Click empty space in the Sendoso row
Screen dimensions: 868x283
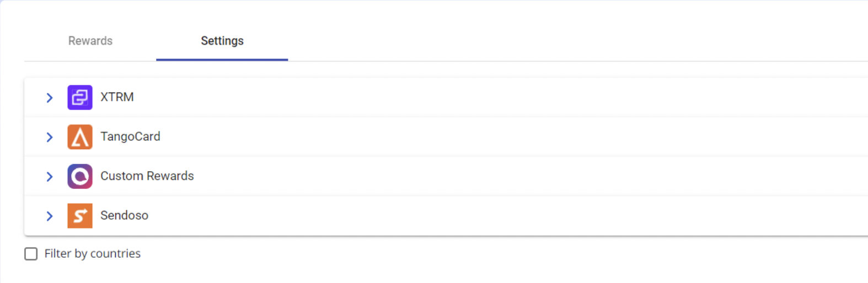[x=496, y=216]
